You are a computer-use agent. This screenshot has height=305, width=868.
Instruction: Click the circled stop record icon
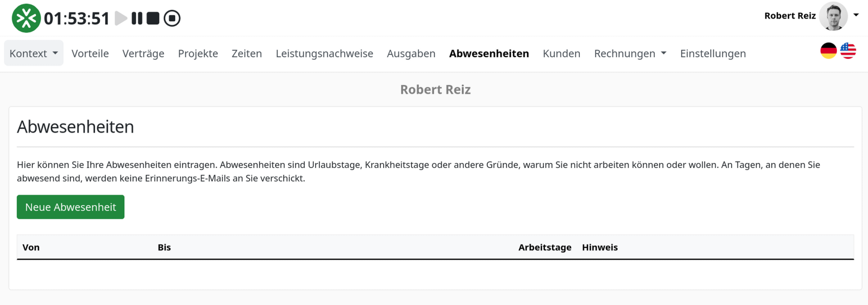pos(172,18)
